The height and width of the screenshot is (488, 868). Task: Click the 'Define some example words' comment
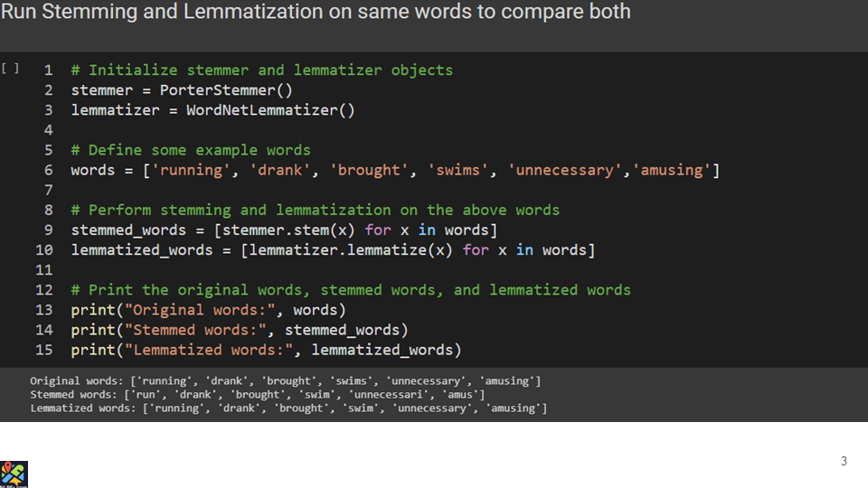click(x=191, y=150)
